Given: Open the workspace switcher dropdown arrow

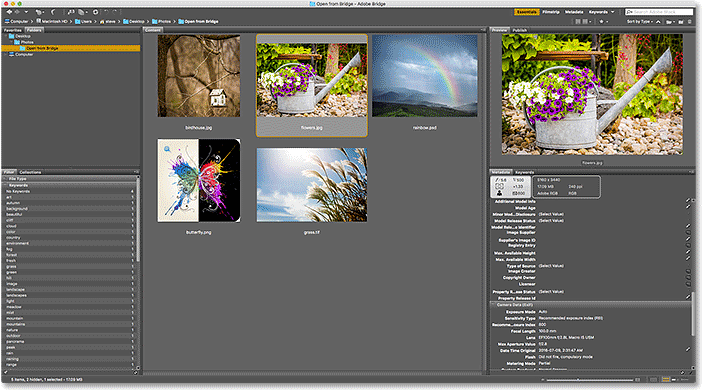Looking at the screenshot, I should click(612, 12).
